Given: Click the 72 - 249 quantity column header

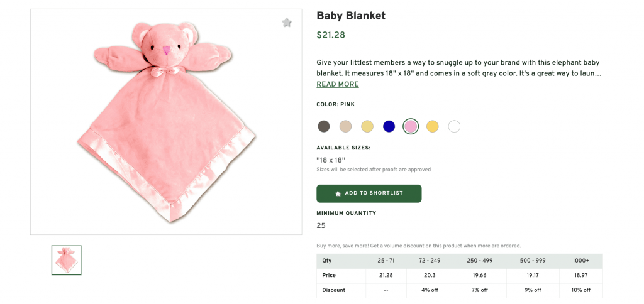Looking at the screenshot, I should pyautogui.click(x=430, y=261).
